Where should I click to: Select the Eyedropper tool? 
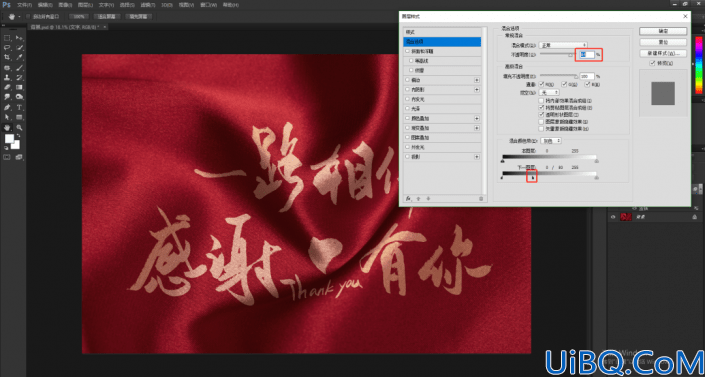19,58
